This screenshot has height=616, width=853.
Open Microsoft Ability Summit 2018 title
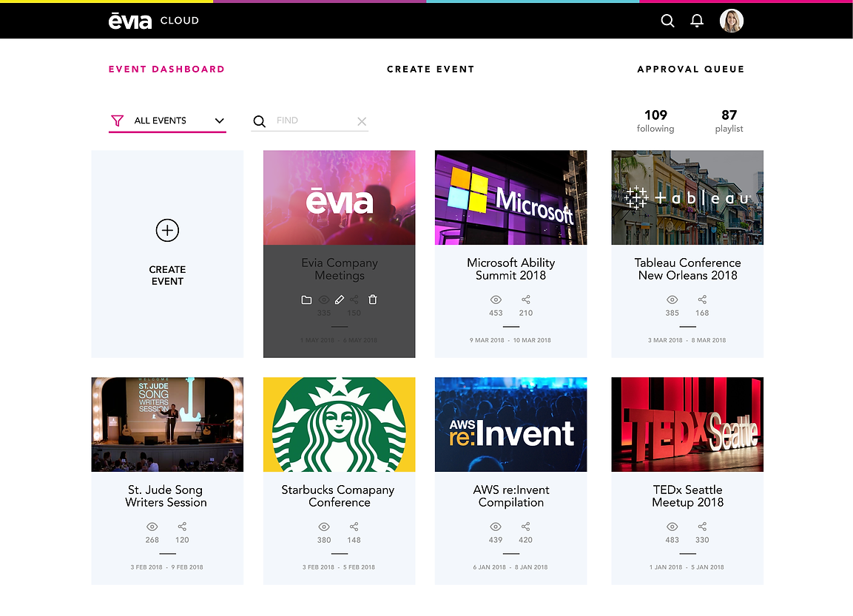pyautogui.click(x=510, y=269)
